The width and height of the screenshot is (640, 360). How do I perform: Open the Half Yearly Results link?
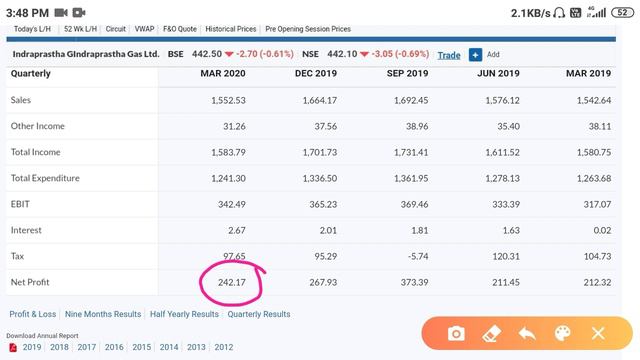click(x=184, y=314)
